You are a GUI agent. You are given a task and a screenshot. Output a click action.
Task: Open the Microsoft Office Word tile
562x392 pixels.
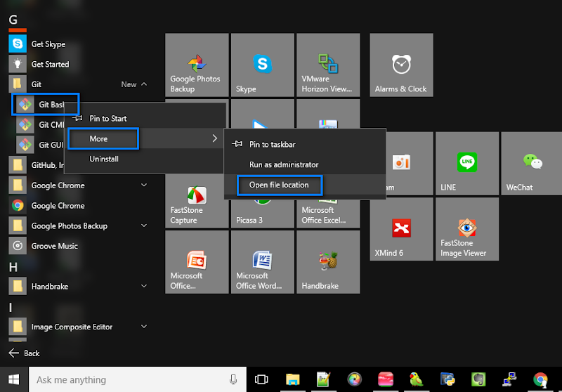click(x=262, y=262)
